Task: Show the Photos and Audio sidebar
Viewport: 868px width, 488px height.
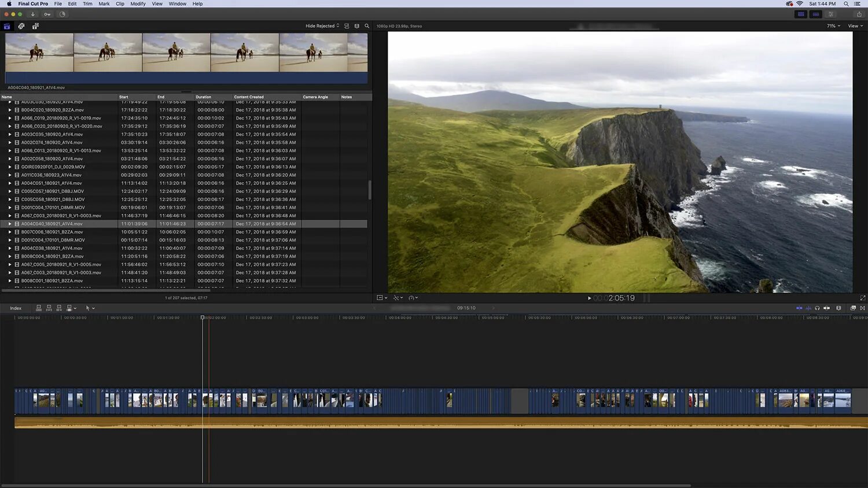Action: 21,26
